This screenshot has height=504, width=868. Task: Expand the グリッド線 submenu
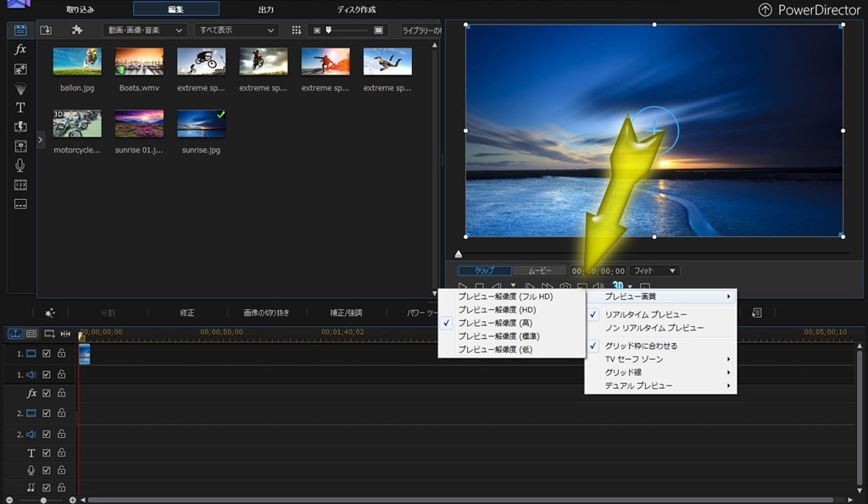(660, 373)
